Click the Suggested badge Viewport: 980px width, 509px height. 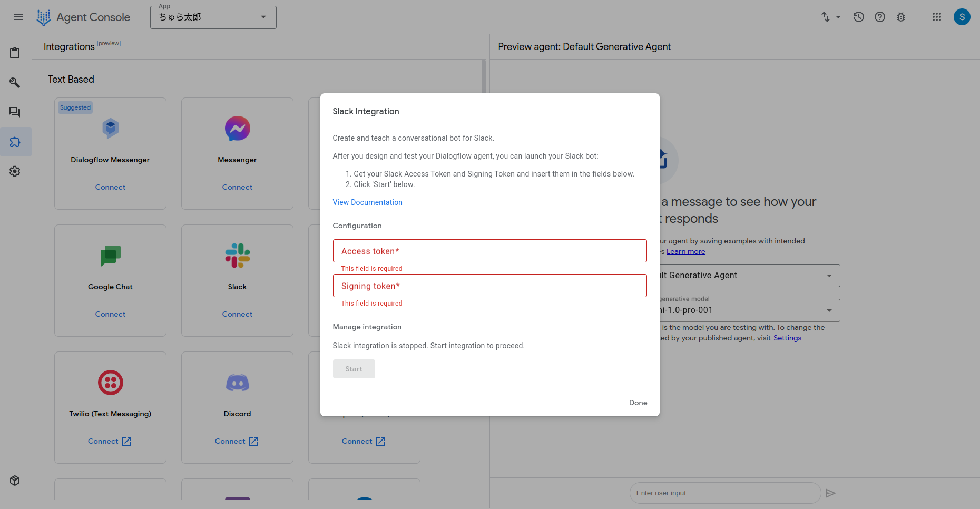click(75, 107)
